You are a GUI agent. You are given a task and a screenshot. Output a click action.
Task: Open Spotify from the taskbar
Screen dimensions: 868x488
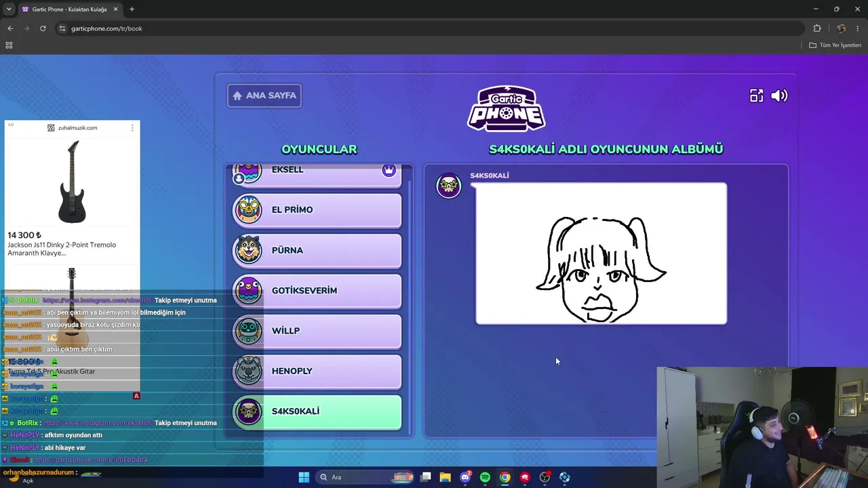485,477
